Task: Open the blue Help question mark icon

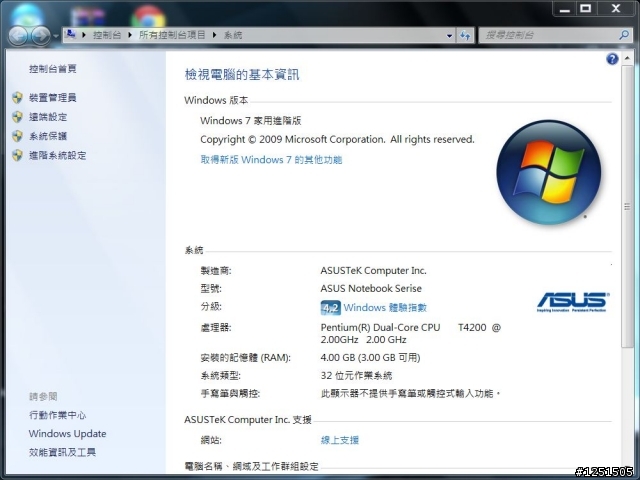Action: click(x=612, y=59)
